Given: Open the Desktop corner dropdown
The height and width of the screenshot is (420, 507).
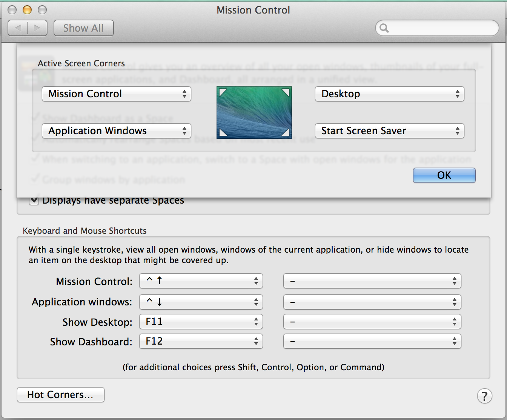Looking at the screenshot, I should point(389,94).
